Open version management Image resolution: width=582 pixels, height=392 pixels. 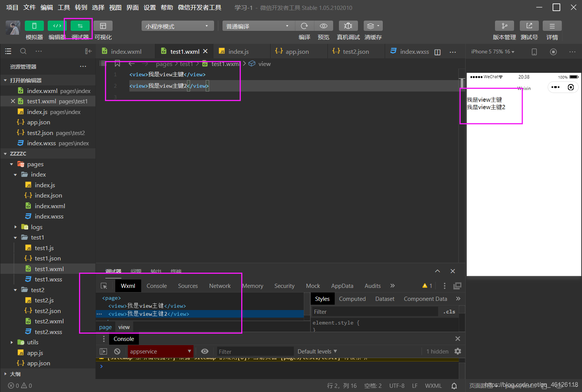(x=504, y=26)
